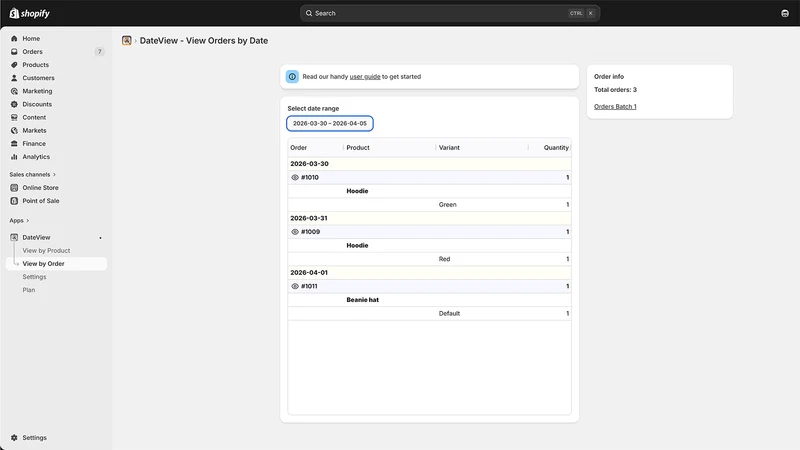Click the Customers person icon
Viewport: 800px width, 450px height.
tap(14, 78)
